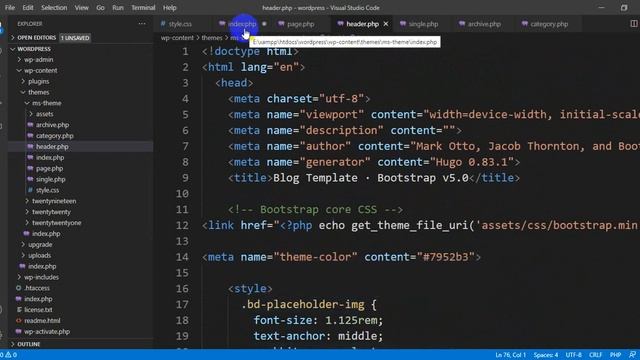Click wp-content in the breadcrumb
The height and width of the screenshot is (360, 640).
pyautogui.click(x=177, y=38)
